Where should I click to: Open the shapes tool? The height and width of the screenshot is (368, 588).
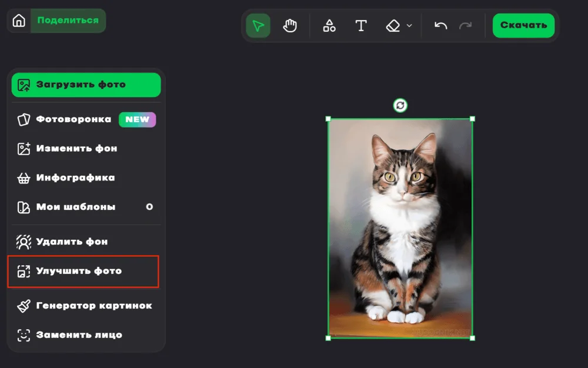tap(329, 25)
